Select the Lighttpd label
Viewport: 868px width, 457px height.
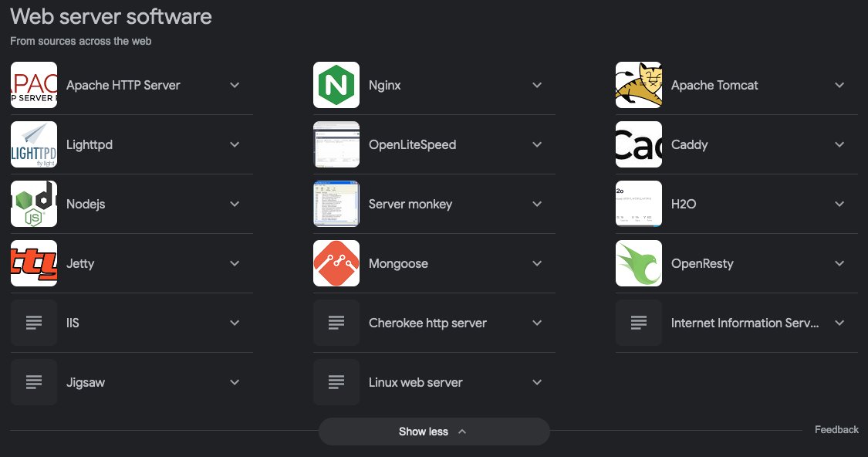pos(90,144)
